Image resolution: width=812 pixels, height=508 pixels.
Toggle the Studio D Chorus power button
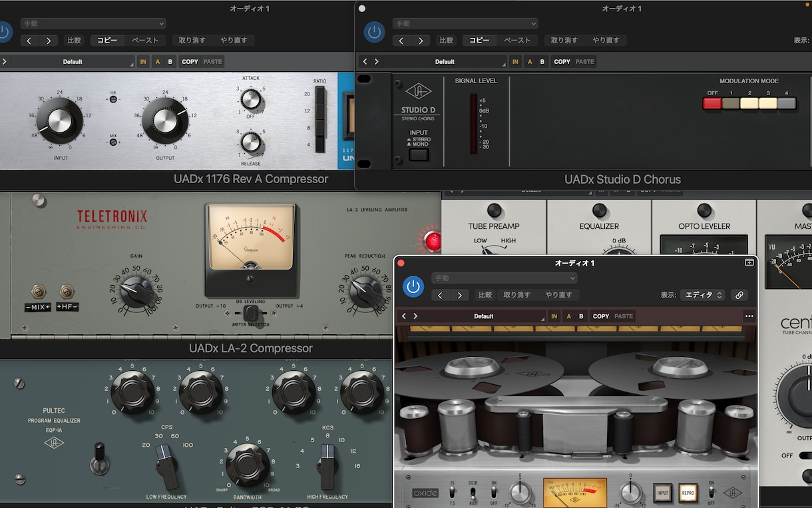click(x=374, y=31)
